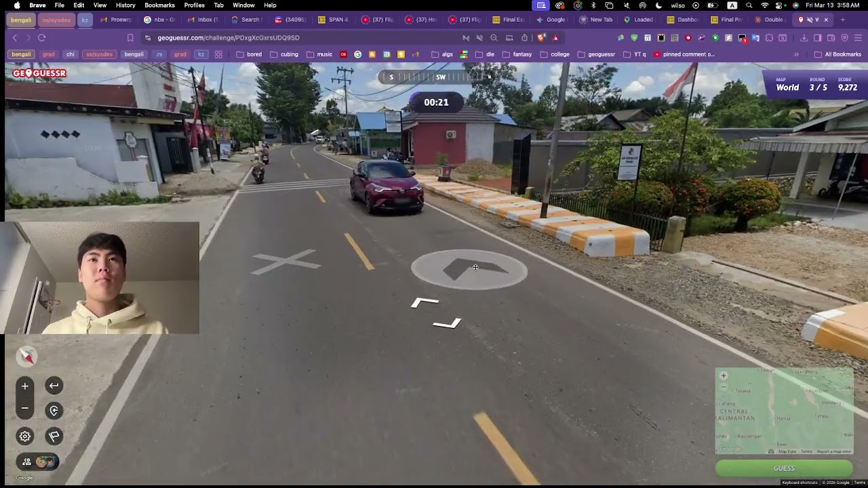Screen dimensions: 868x488
Task: Open the geoguessr bookmarks folder
Action: click(597, 54)
